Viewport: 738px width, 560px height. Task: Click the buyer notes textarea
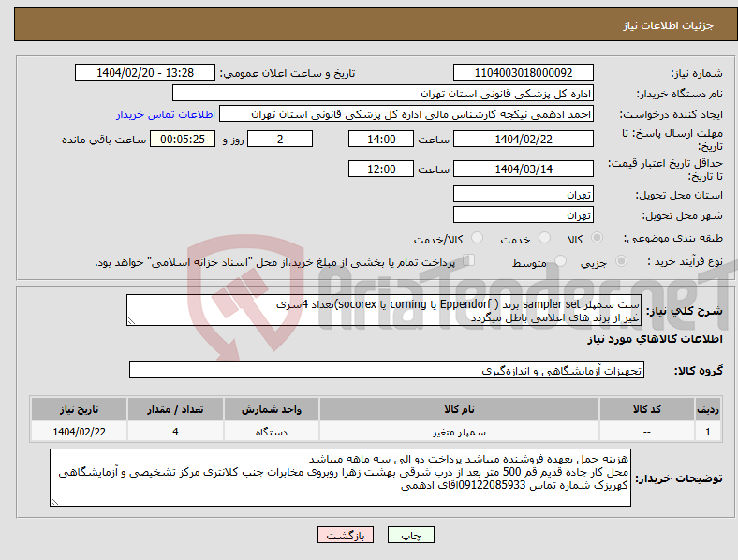tap(340, 478)
